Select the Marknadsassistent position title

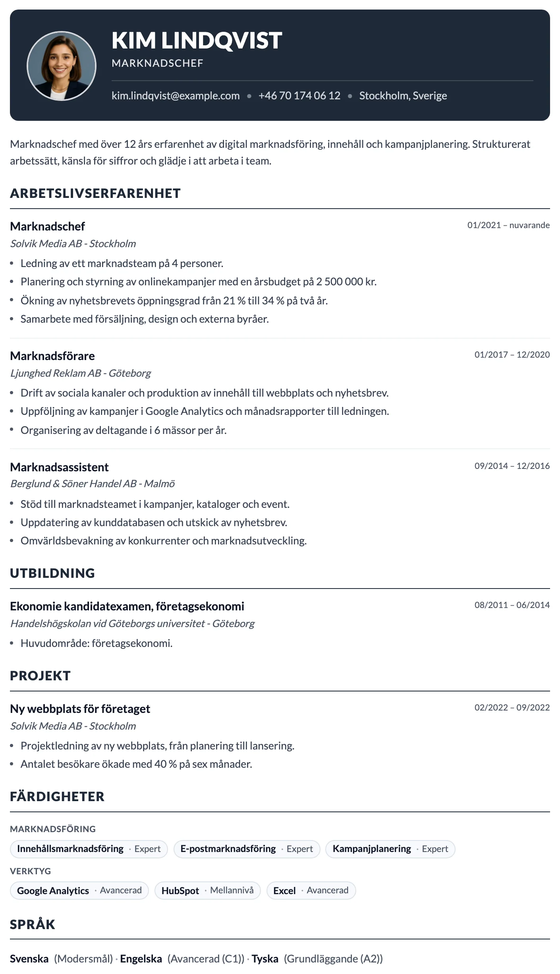click(59, 467)
